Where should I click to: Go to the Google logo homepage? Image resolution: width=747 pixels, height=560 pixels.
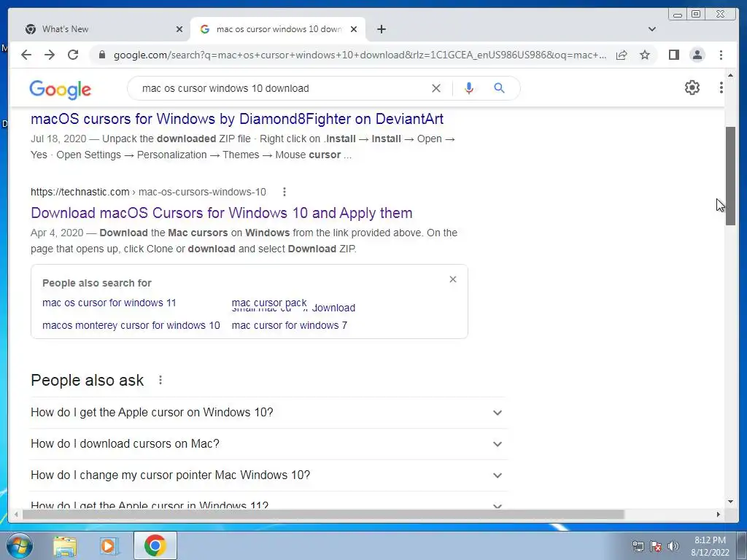click(x=60, y=89)
